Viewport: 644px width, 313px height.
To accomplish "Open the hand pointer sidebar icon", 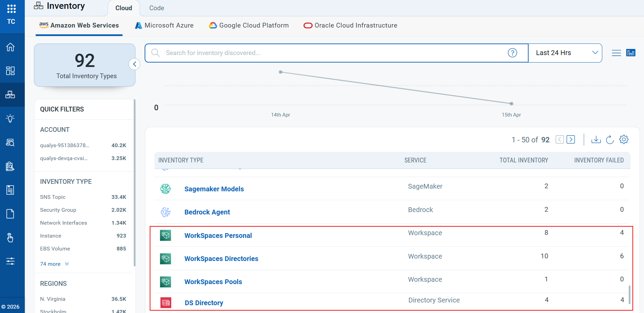I will pos(11,238).
